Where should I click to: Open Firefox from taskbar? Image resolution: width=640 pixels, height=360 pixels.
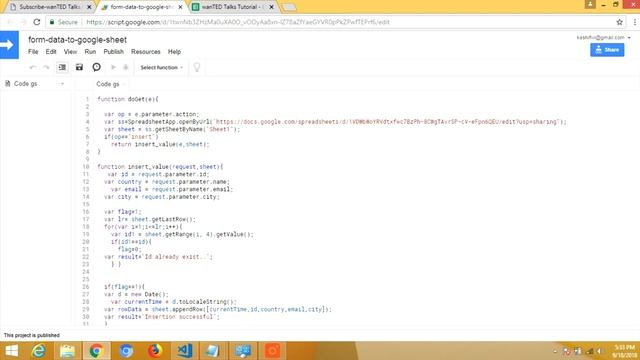pos(155,351)
